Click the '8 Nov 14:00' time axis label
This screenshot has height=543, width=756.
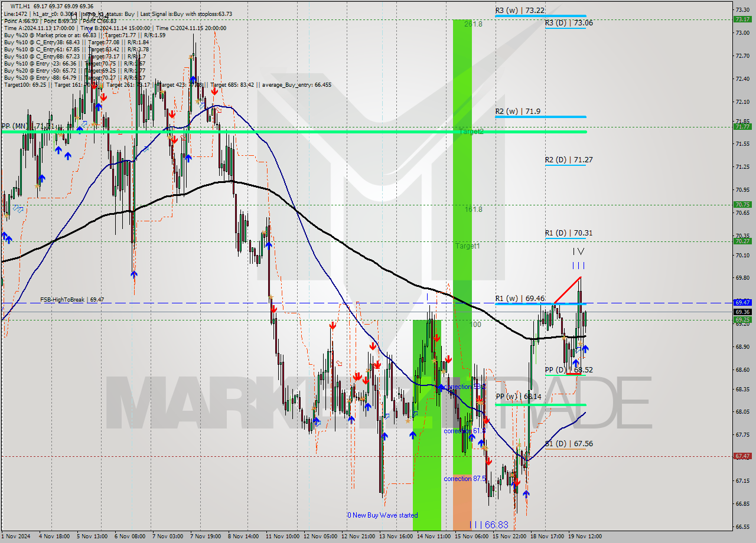tap(243, 537)
